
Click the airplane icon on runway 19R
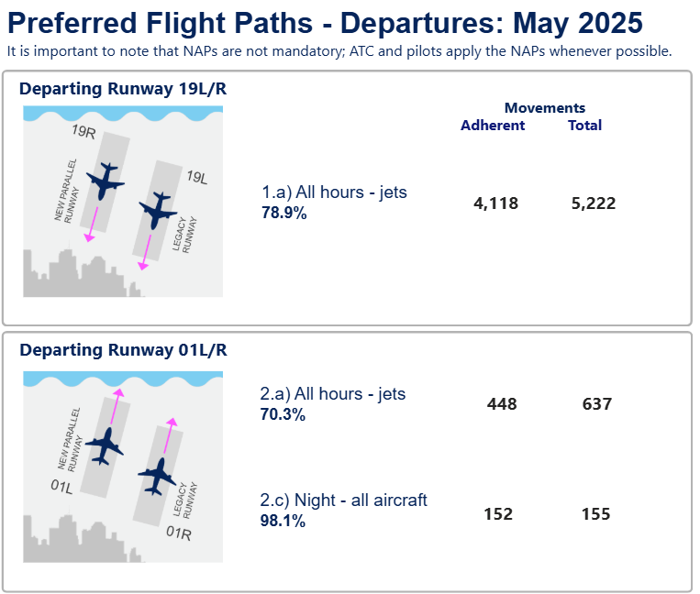[x=105, y=181]
